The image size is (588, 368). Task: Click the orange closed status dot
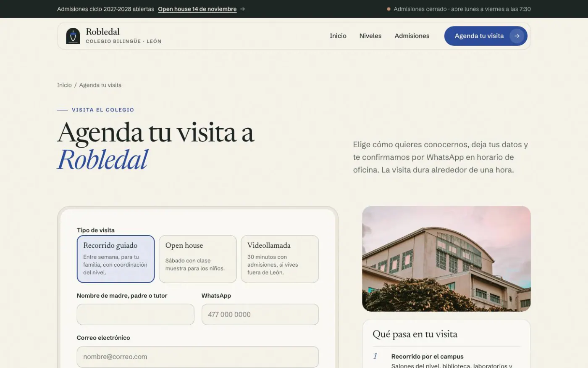coord(388,9)
